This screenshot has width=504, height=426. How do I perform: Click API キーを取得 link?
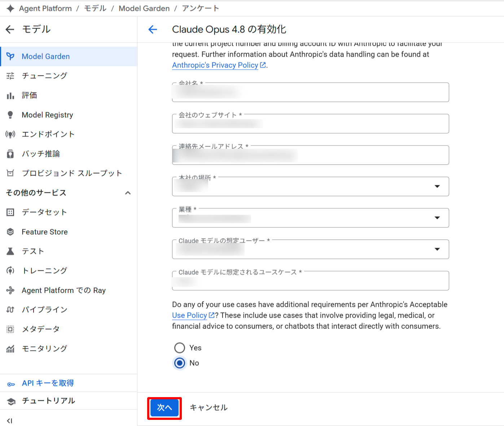click(x=48, y=383)
